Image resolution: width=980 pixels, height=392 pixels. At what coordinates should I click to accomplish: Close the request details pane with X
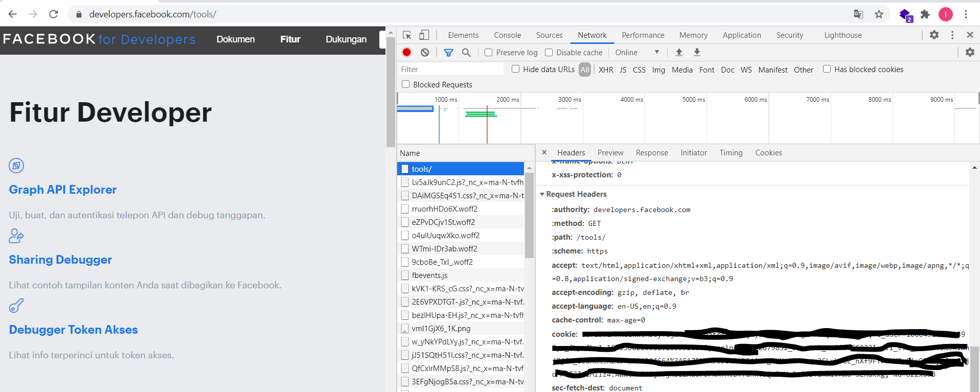coord(544,152)
